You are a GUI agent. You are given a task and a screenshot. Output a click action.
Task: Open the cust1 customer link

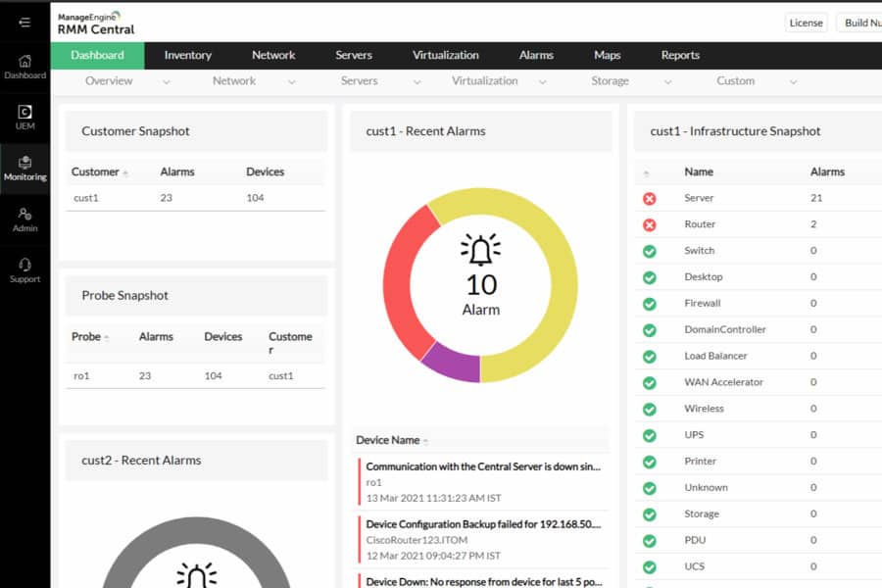[x=85, y=198]
